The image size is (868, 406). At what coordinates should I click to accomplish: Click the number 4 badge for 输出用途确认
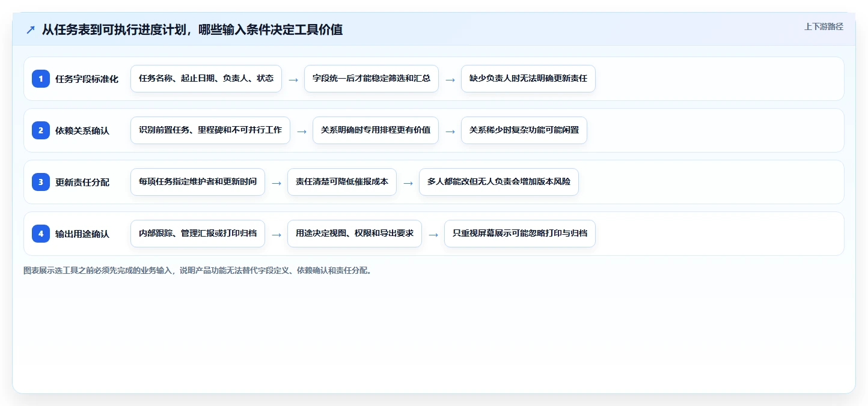tap(41, 234)
